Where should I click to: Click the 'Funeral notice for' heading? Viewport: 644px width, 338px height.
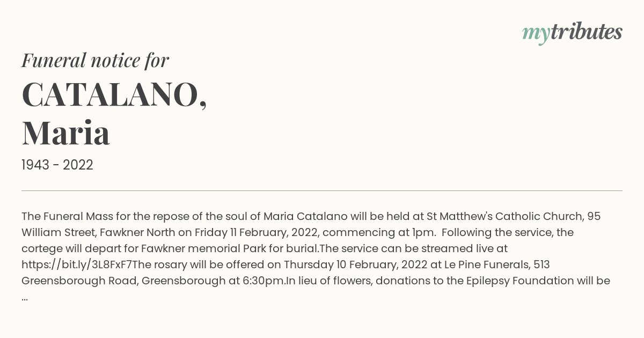click(x=95, y=60)
